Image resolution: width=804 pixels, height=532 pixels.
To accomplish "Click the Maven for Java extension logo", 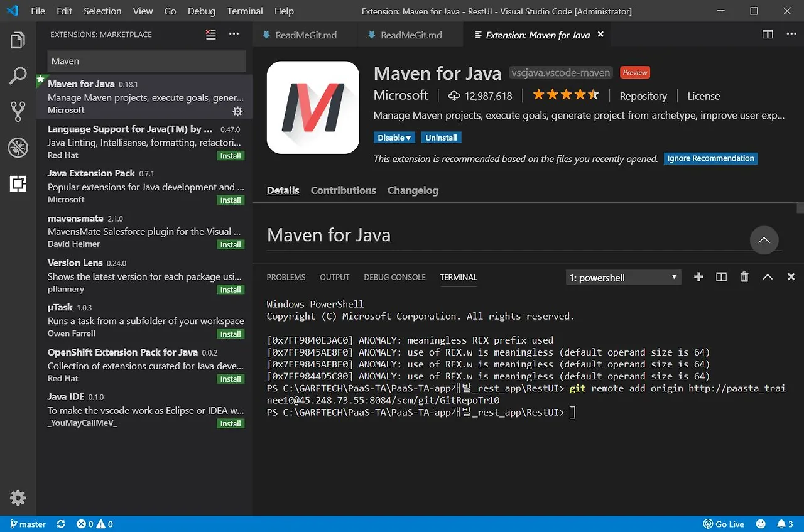I will [x=313, y=107].
